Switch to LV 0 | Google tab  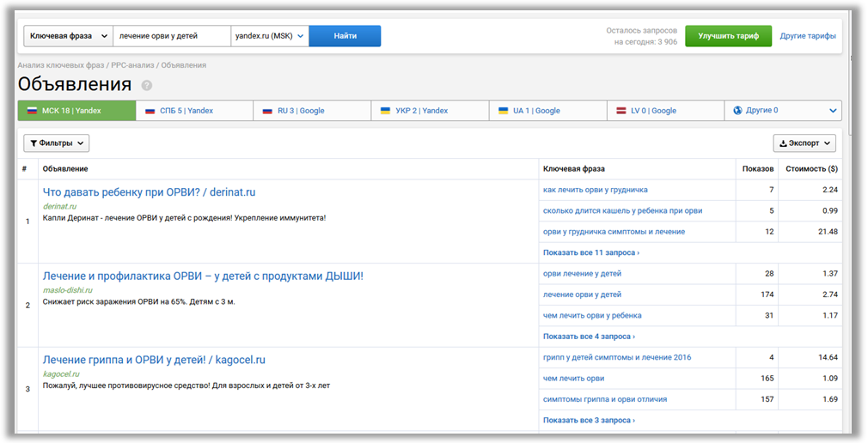pyautogui.click(x=665, y=111)
